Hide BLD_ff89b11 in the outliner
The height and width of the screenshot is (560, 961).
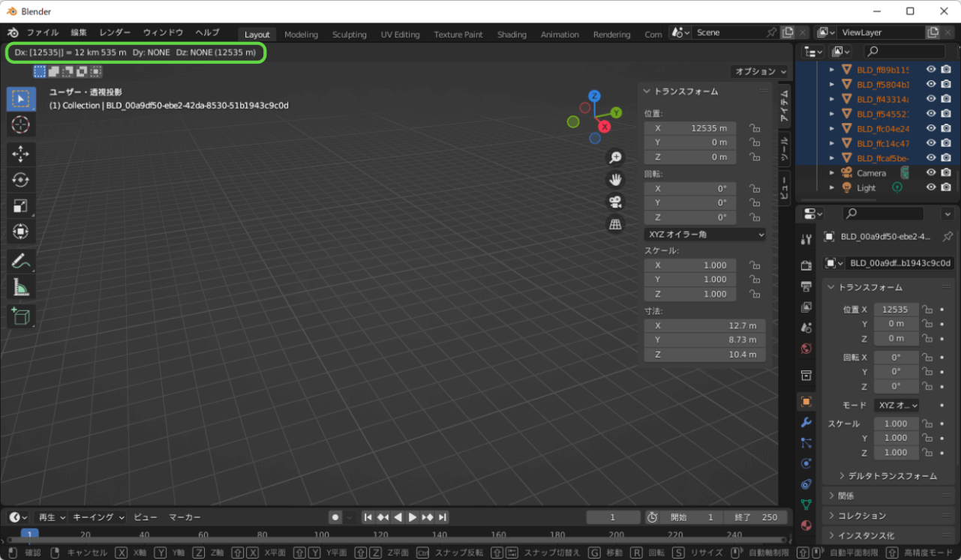click(932, 69)
